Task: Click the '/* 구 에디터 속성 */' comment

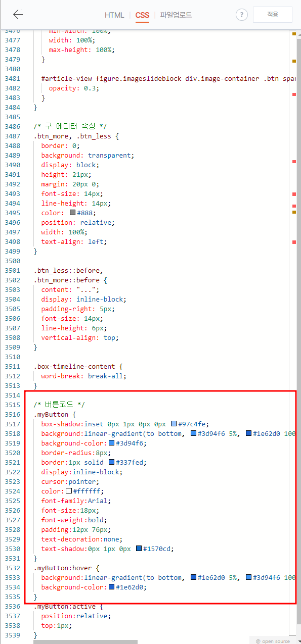Action: pyautogui.click(x=70, y=126)
